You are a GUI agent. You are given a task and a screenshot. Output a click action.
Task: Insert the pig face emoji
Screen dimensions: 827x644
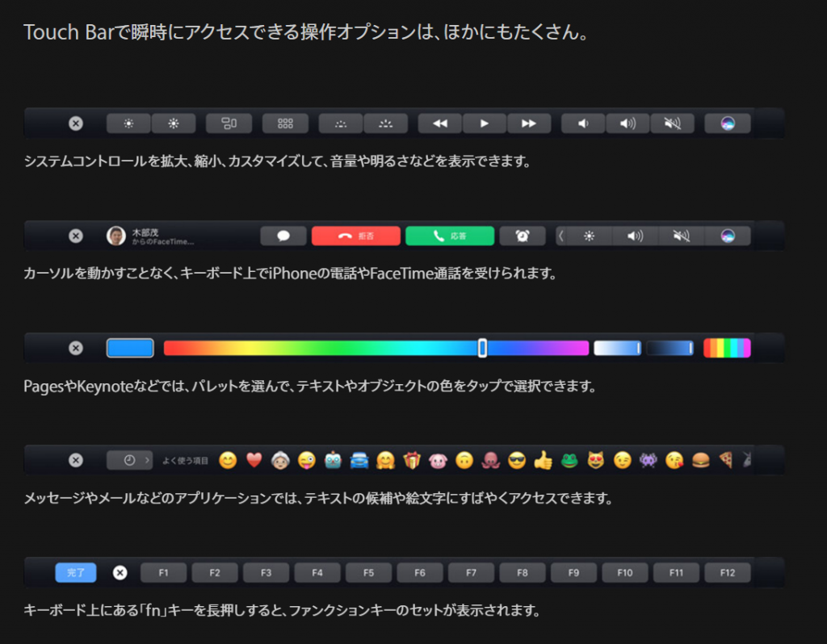(x=438, y=461)
